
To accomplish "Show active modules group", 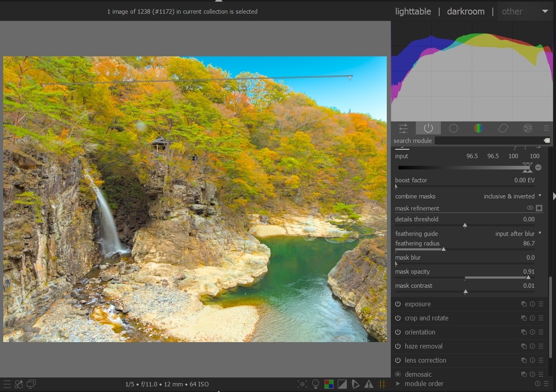I will pyautogui.click(x=428, y=128).
